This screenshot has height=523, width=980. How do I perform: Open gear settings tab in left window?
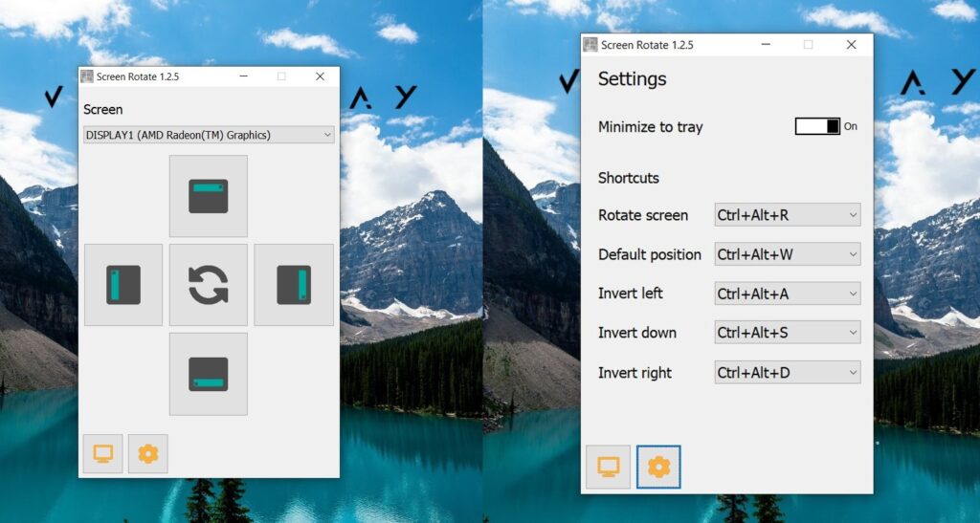(148, 454)
